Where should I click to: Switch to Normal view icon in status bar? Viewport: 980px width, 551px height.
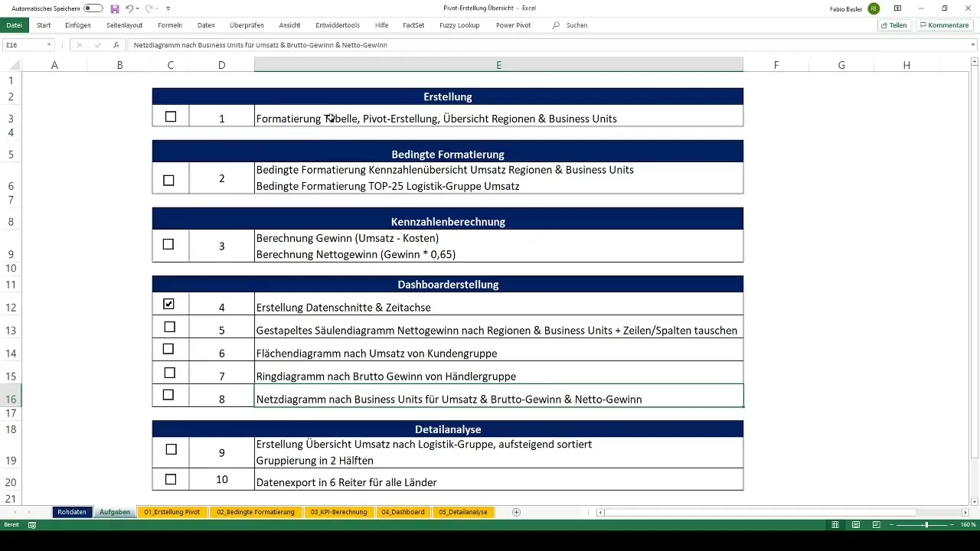(x=836, y=525)
